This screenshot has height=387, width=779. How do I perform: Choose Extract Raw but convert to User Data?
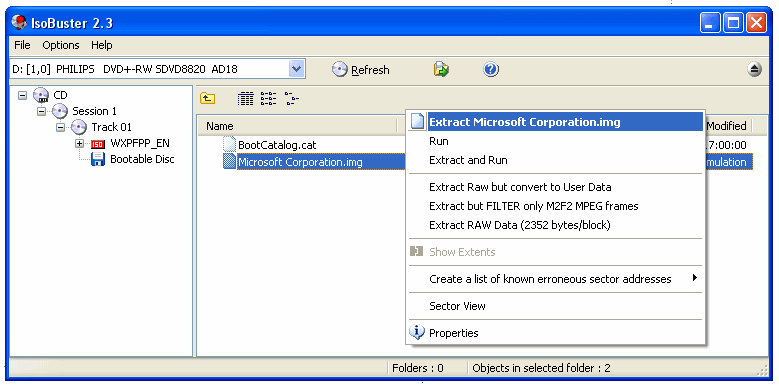(x=556, y=187)
